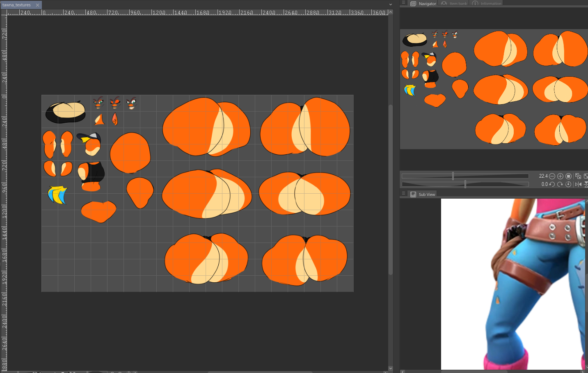
Task: Click the fit to navigator icon
Action: (586, 176)
